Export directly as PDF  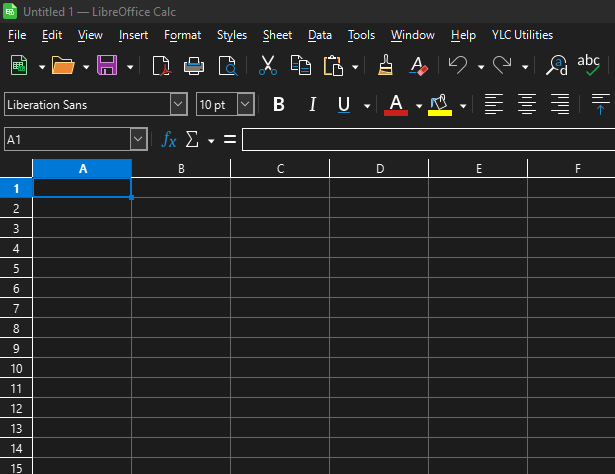click(162, 65)
